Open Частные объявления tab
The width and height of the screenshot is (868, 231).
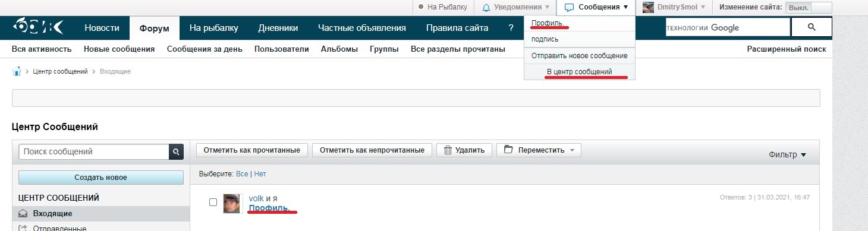click(361, 28)
